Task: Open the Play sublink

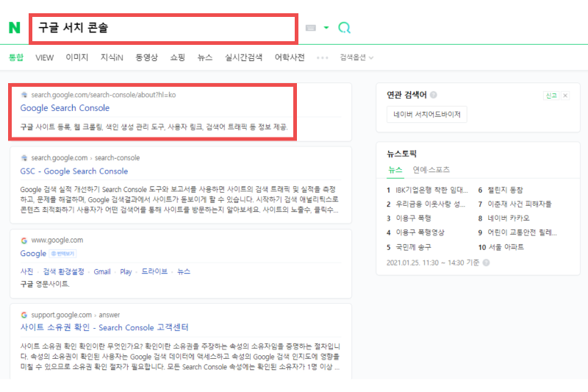Action: pos(126,271)
